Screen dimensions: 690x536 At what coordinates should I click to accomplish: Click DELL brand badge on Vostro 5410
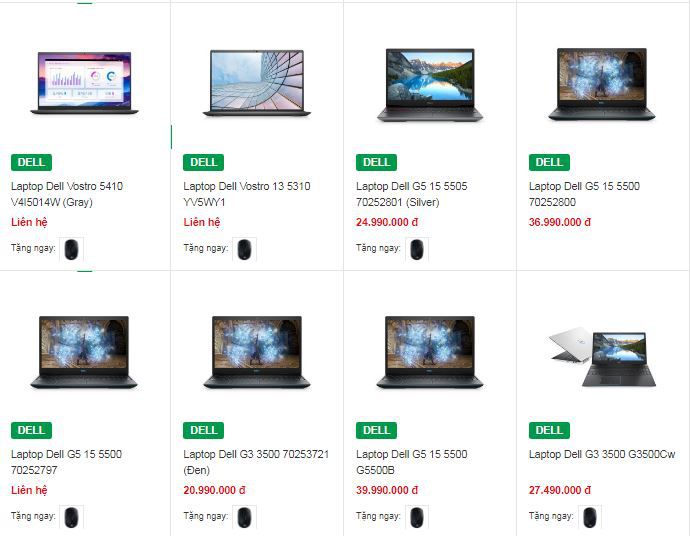pos(31,162)
